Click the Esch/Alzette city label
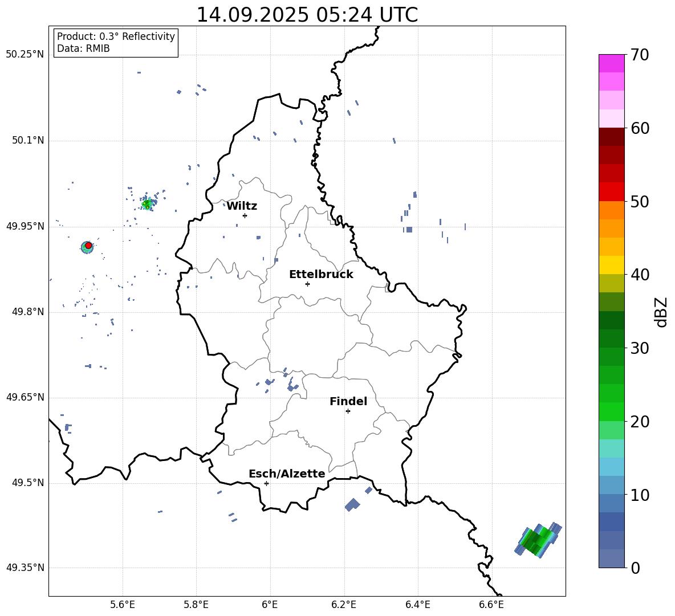Image resolution: width=675 pixels, height=616 pixels. [287, 474]
